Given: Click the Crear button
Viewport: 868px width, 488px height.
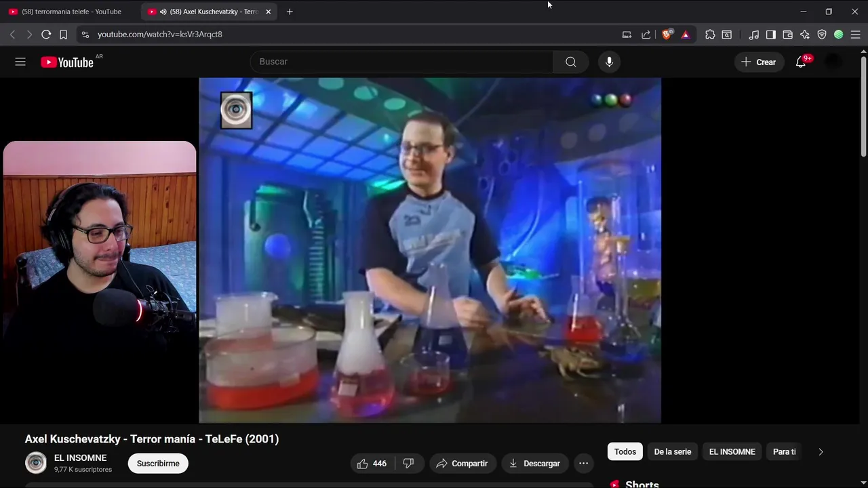Looking at the screenshot, I should [x=759, y=62].
